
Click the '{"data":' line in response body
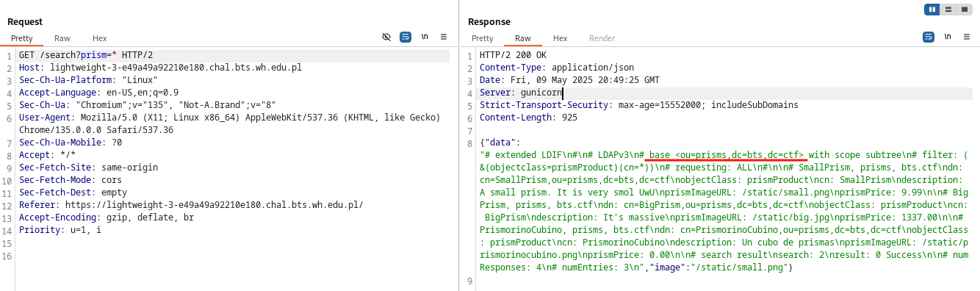coord(500,143)
